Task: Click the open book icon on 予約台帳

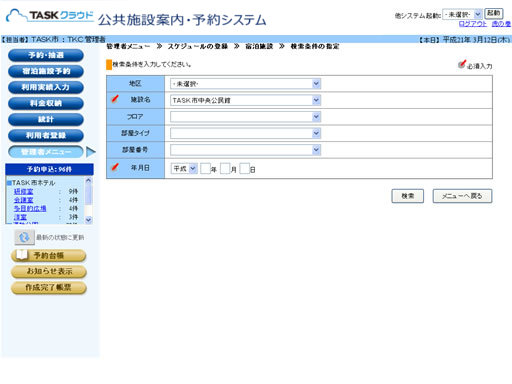Action: tap(22, 255)
